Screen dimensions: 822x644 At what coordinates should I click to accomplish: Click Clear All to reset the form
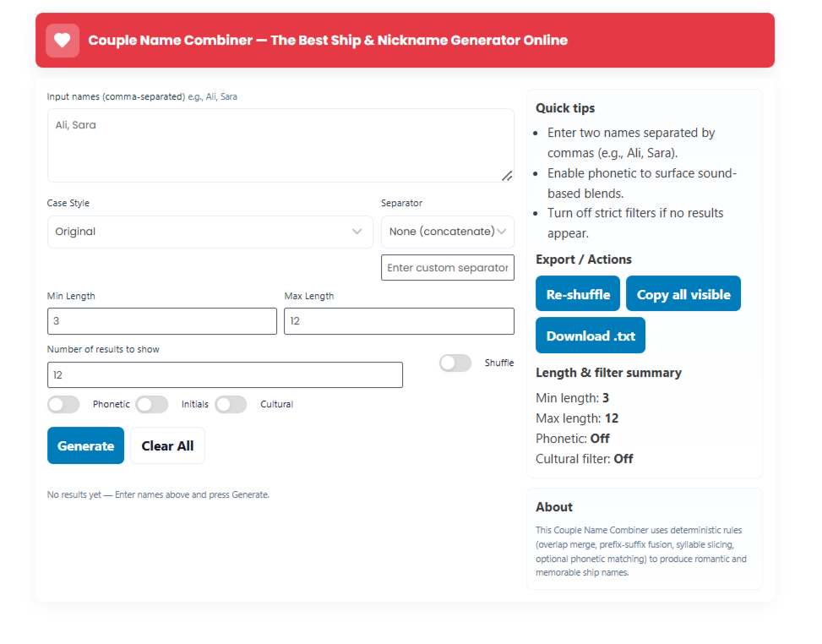tap(167, 445)
